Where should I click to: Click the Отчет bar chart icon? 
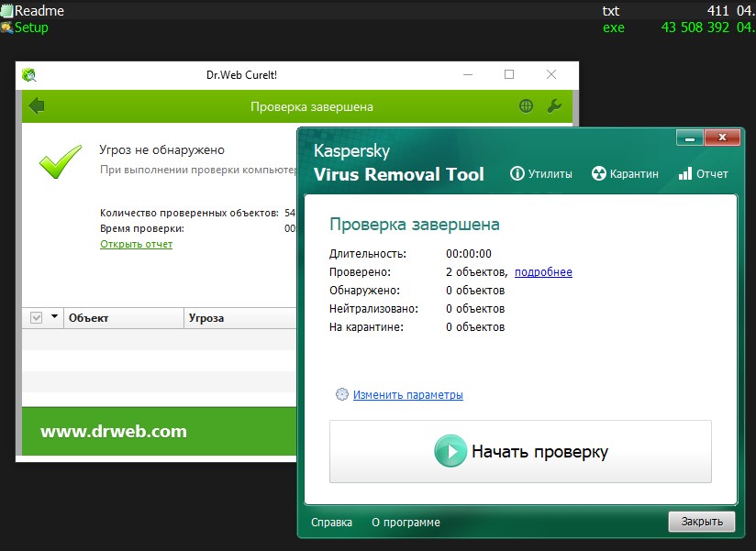tap(685, 173)
